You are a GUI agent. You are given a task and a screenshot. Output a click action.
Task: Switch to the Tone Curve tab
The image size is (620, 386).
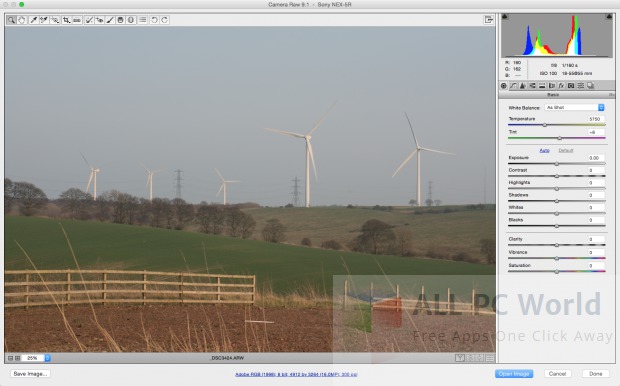coord(513,85)
